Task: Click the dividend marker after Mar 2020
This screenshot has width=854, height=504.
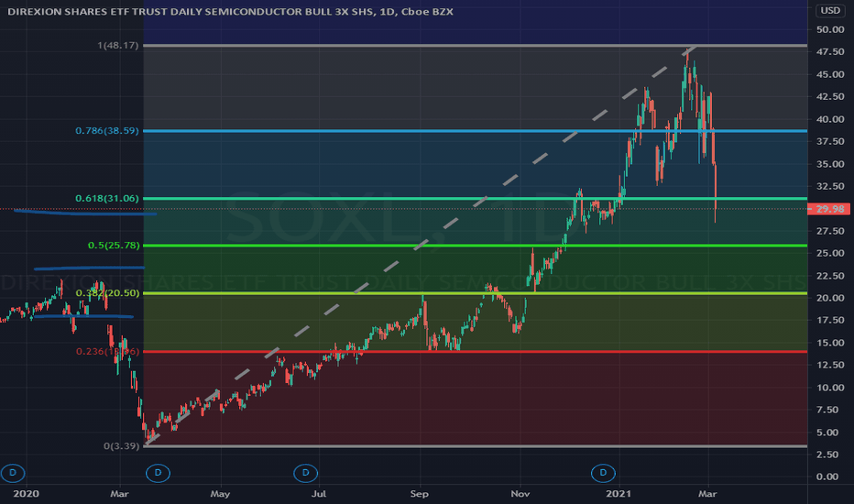Action: [x=158, y=473]
